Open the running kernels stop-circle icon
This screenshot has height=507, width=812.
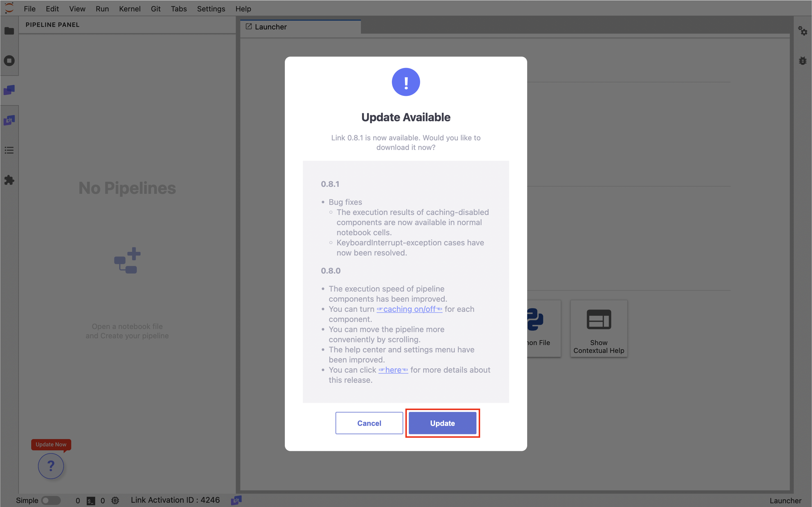tap(9, 61)
